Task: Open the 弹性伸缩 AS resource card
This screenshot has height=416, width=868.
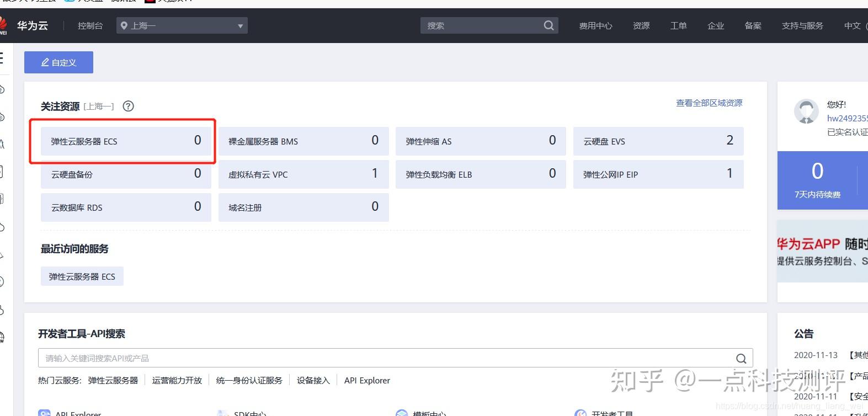Action: (x=481, y=141)
